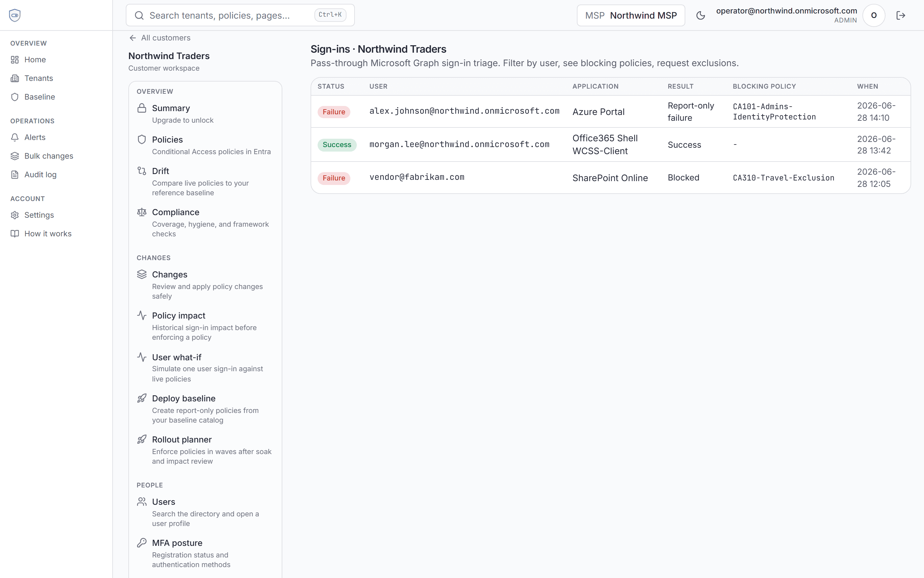Click the Baseline shield icon
Screen dimensions: 924x578
click(x=15, y=97)
